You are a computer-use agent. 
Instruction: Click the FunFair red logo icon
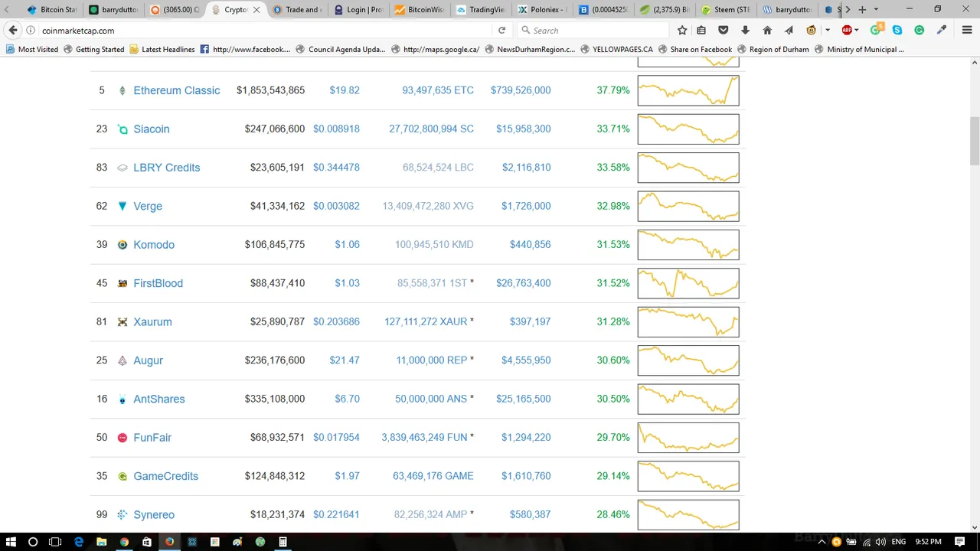[122, 438]
